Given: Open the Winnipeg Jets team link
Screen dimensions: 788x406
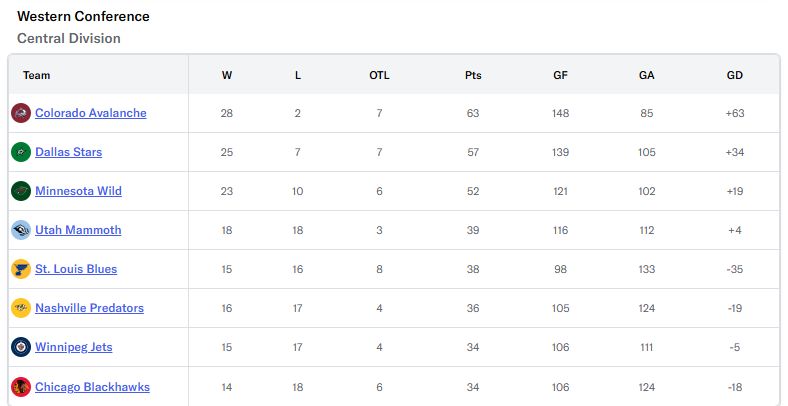Looking at the screenshot, I should (73, 347).
